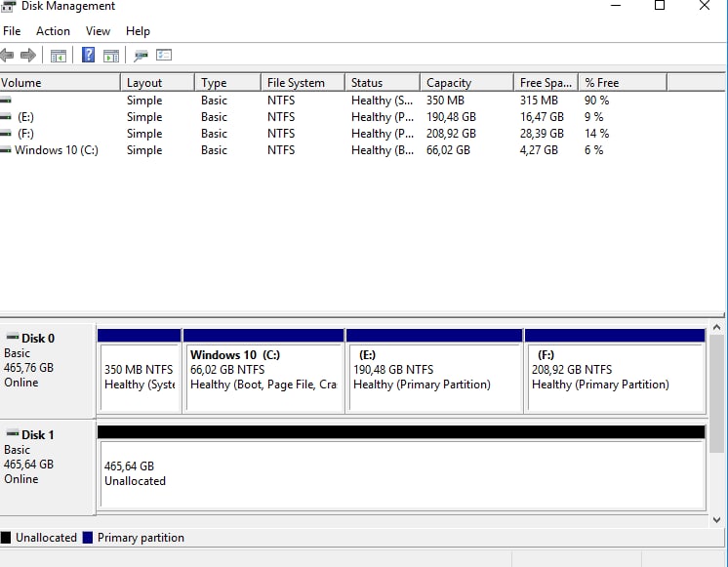Sort by the Layout column header
Screen dimensions: 728x567
pyautogui.click(x=157, y=83)
